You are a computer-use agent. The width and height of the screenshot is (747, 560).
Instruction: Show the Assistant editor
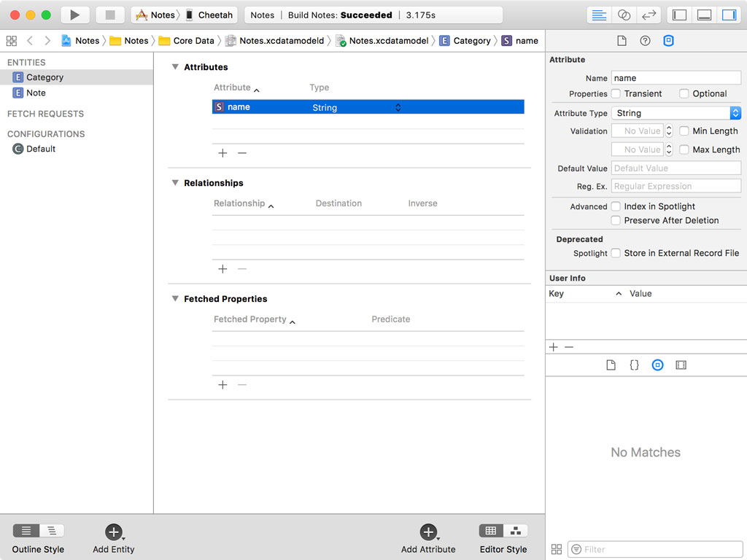624,15
